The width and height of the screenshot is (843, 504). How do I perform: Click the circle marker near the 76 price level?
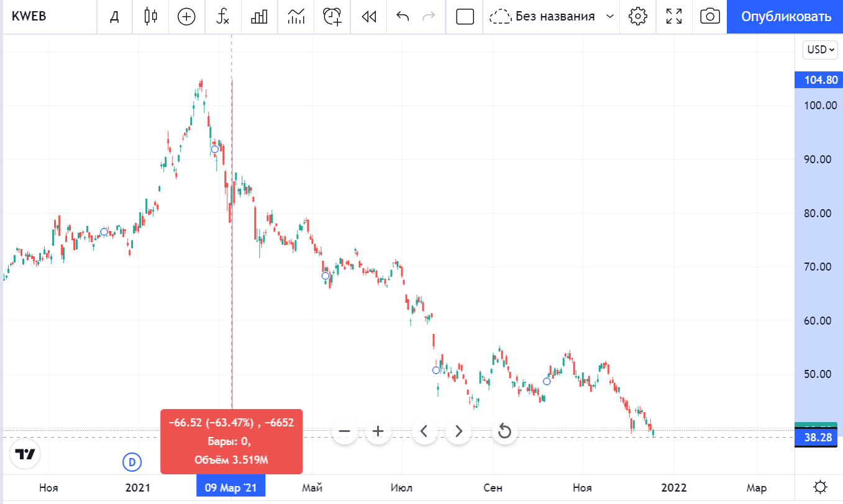tap(104, 232)
